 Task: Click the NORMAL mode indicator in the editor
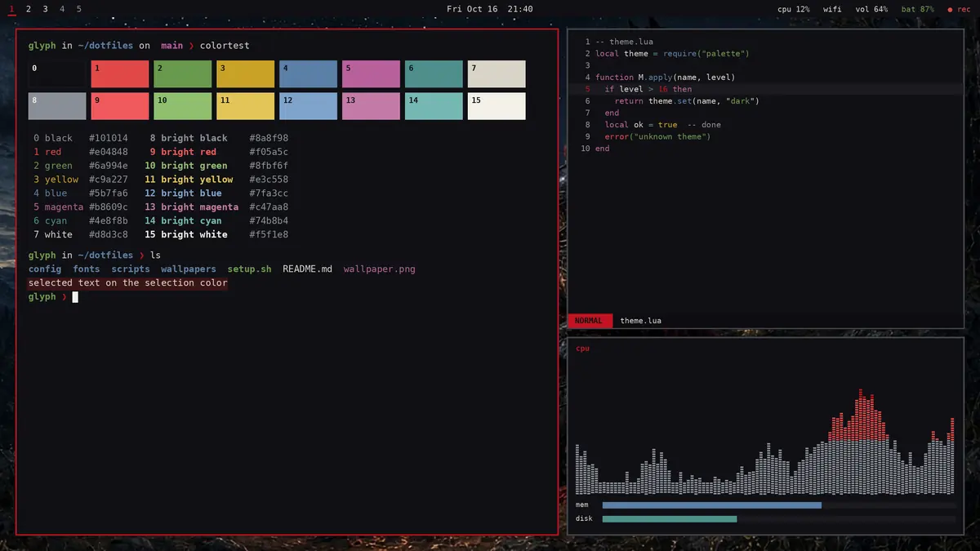[x=590, y=321]
